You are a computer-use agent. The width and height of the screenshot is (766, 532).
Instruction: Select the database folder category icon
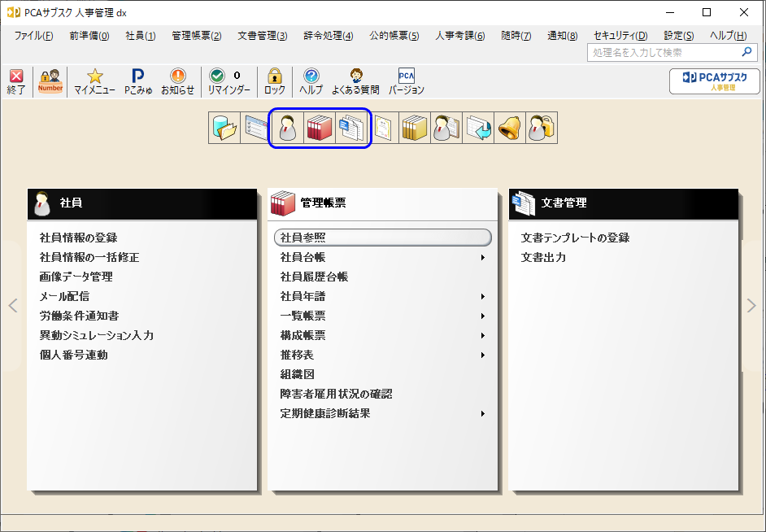click(224, 128)
